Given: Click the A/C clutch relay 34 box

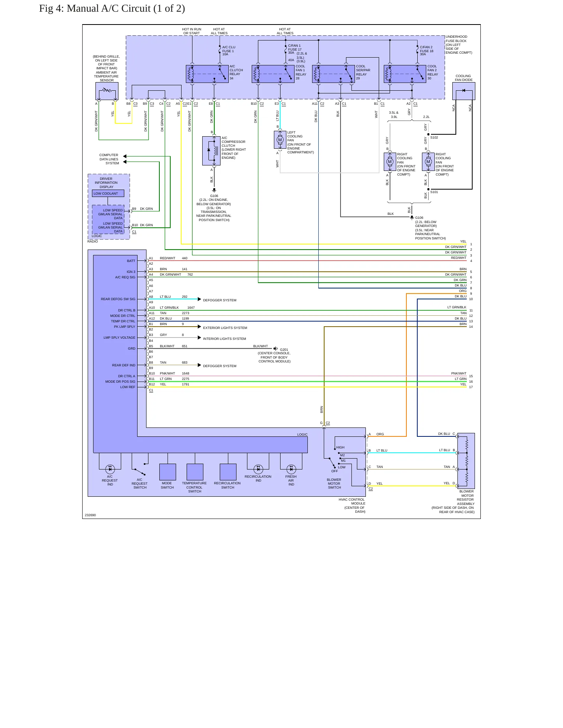Looking at the screenshot, I should 207,74.
